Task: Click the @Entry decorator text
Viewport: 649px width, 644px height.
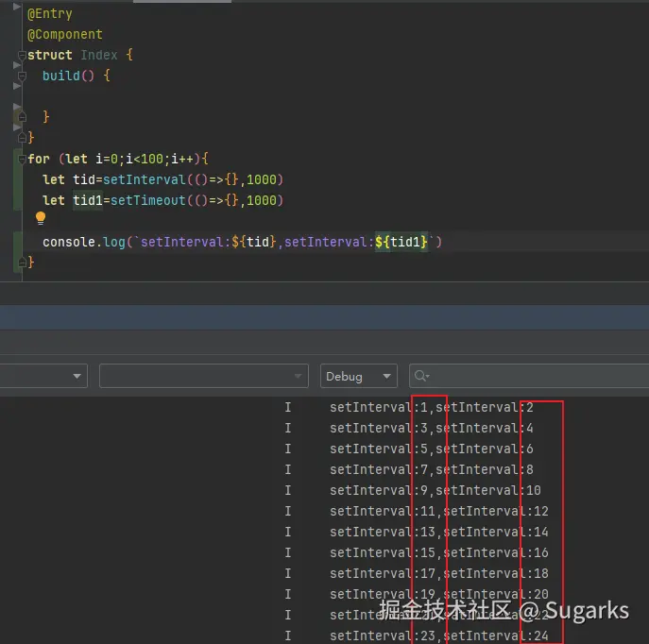Action: 50,13
